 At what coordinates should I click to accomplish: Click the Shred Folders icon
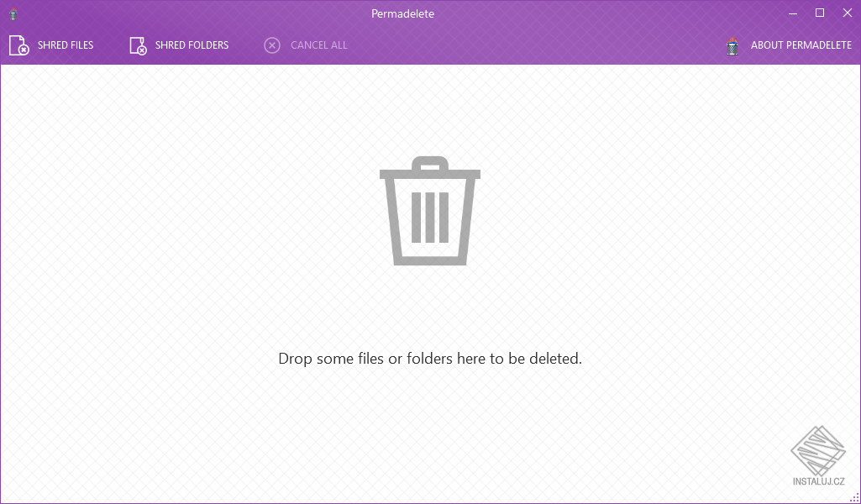click(138, 45)
